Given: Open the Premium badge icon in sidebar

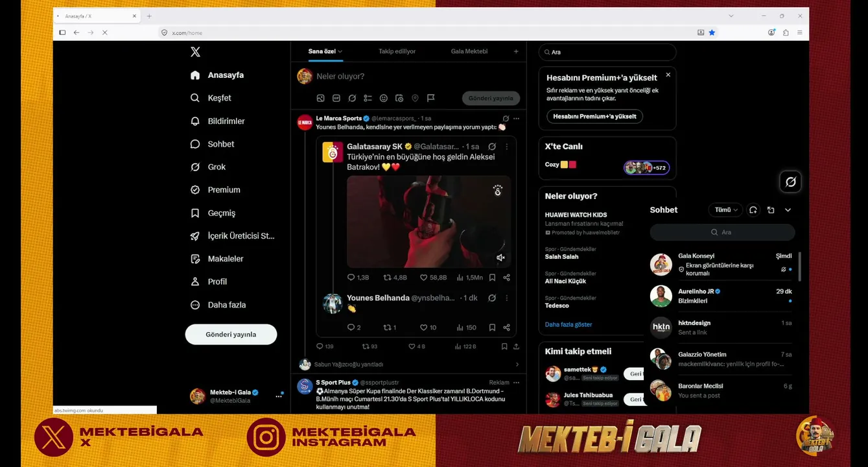Looking at the screenshot, I should pyautogui.click(x=195, y=190).
